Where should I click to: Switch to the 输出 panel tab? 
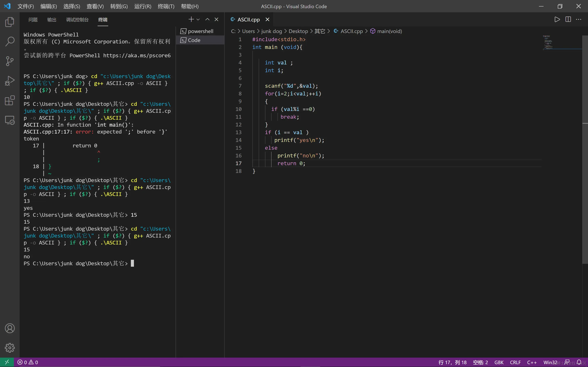[52, 20]
